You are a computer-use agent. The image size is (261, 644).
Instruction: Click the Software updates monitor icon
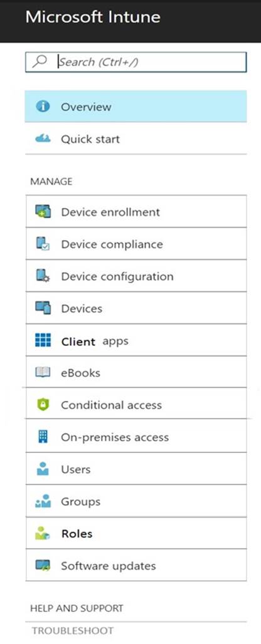point(43,566)
